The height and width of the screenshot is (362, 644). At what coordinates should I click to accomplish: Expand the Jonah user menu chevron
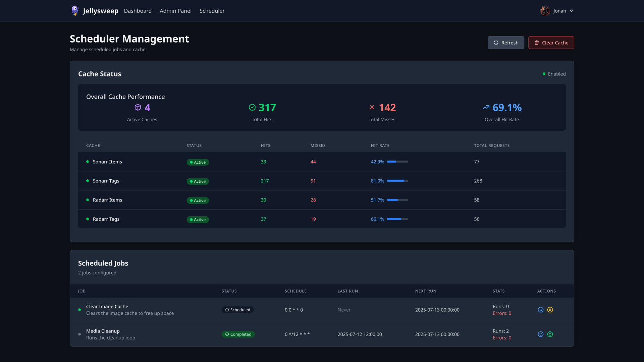click(572, 11)
